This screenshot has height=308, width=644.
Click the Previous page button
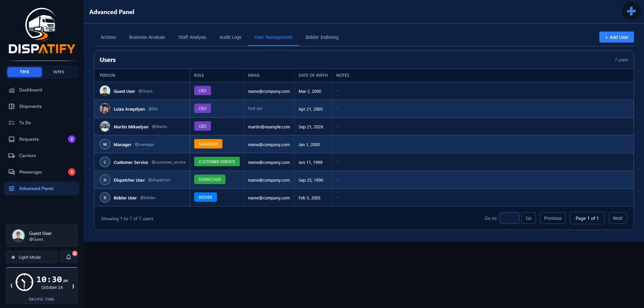point(553,218)
